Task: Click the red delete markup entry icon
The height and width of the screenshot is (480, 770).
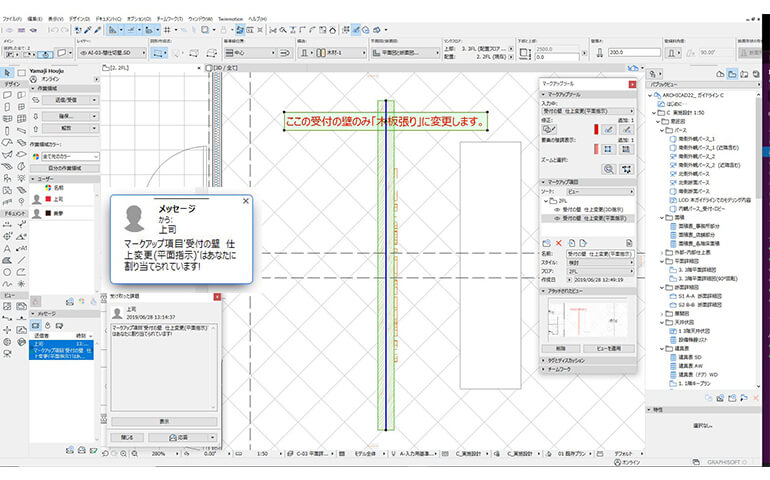Action: (x=558, y=243)
